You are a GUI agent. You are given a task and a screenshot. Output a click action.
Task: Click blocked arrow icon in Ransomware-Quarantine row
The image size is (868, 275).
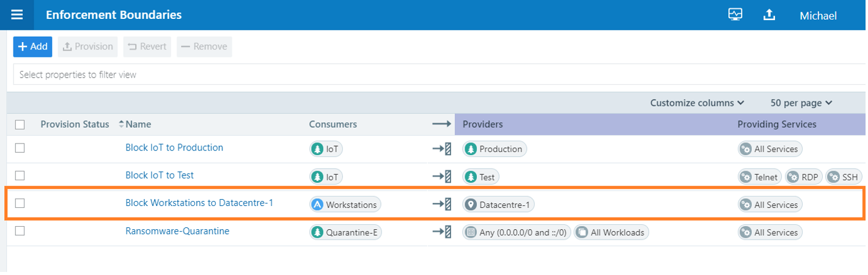pyautogui.click(x=441, y=232)
